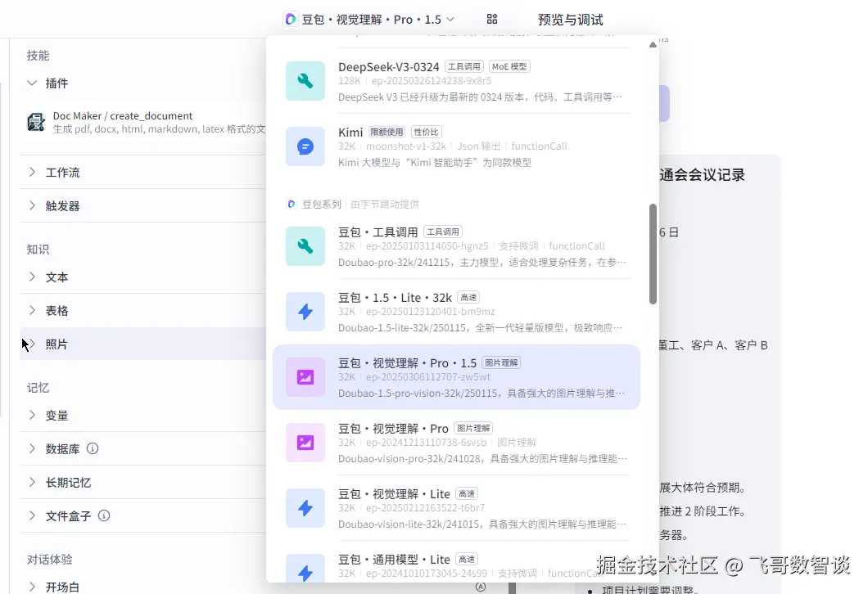Click the 高速 tag on 豆包·1.5·Lite·32k
Viewport: 868px width, 594px height.
pos(468,298)
